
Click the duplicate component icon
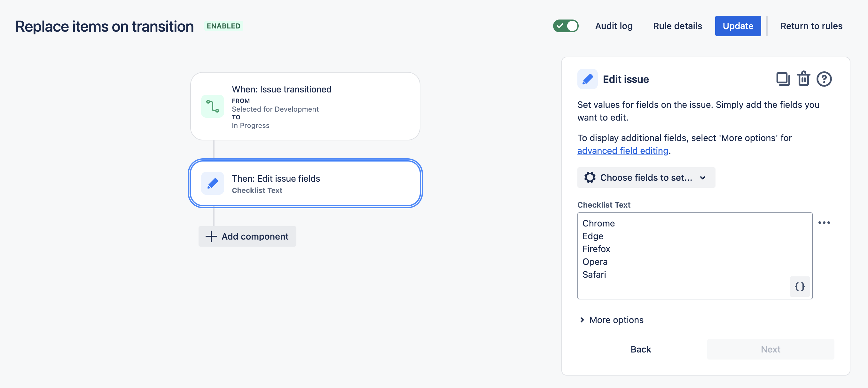click(x=783, y=79)
